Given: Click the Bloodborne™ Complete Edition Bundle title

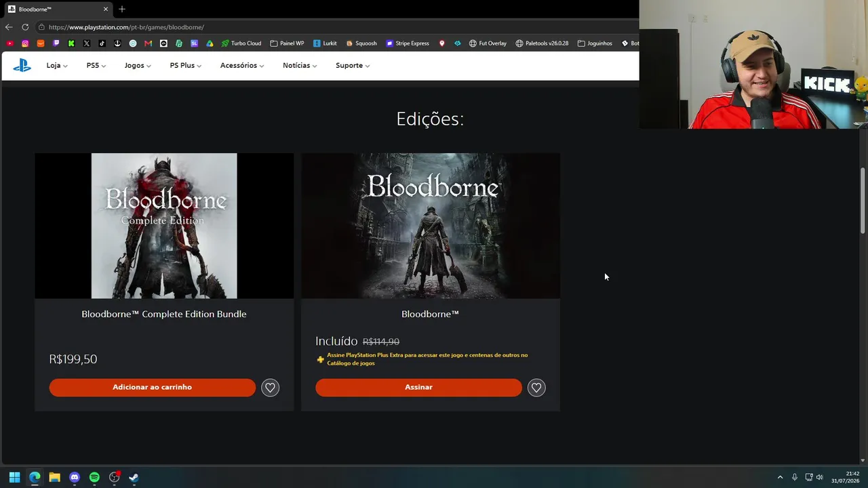Looking at the screenshot, I should [x=164, y=314].
